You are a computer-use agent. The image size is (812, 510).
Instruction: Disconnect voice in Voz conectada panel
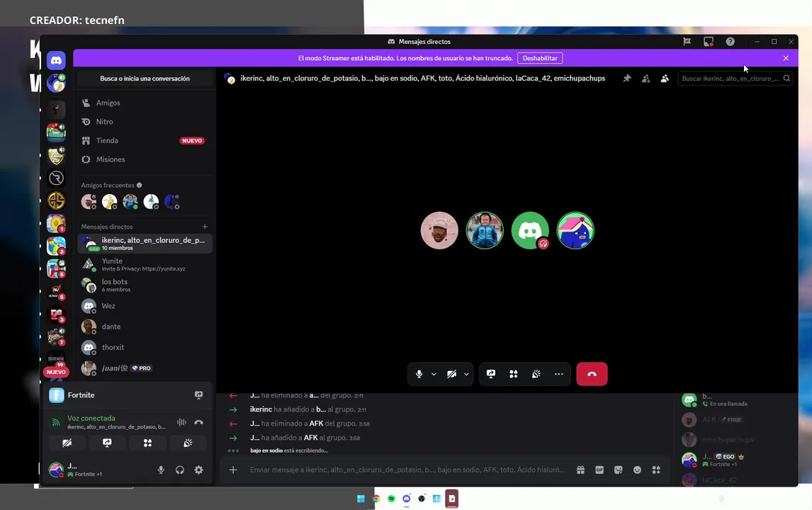click(x=199, y=422)
